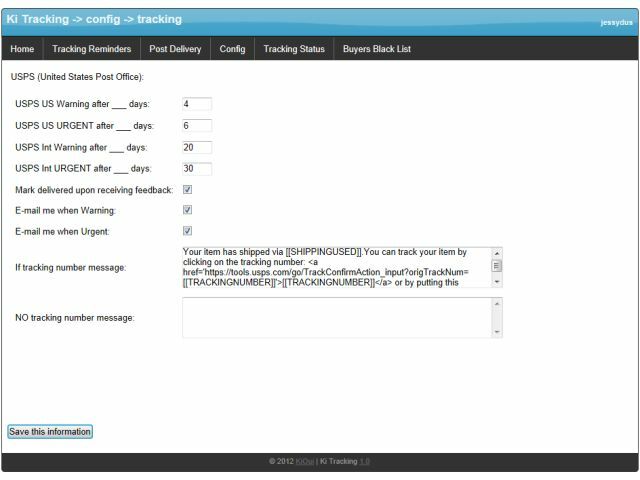The width and height of the screenshot is (640, 480).
Task: Switch to Post Delivery section
Action: (x=175, y=49)
